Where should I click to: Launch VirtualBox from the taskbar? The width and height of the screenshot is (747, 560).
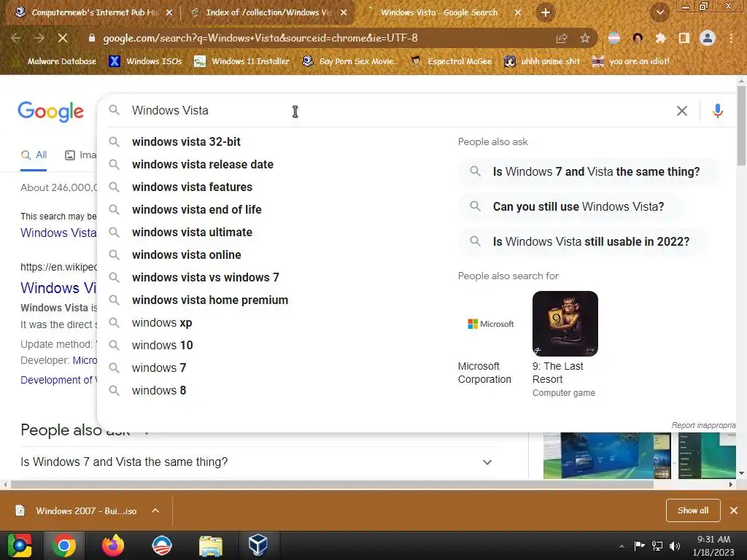pos(258,545)
